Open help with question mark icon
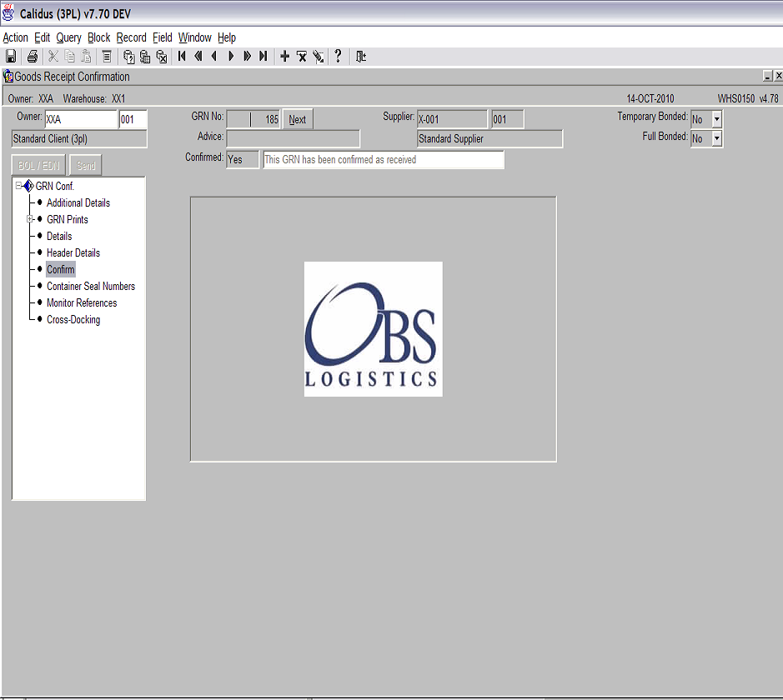 click(x=338, y=56)
